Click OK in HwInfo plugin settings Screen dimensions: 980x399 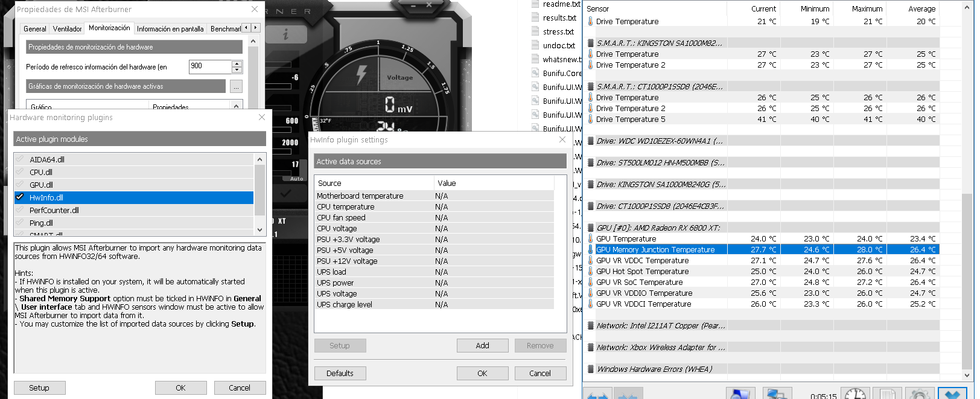click(482, 373)
